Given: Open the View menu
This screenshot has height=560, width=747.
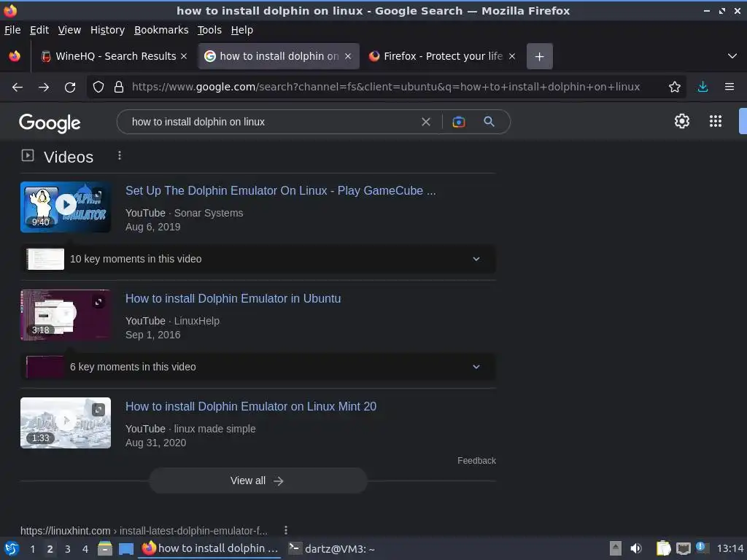Looking at the screenshot, I should (69, 30).
